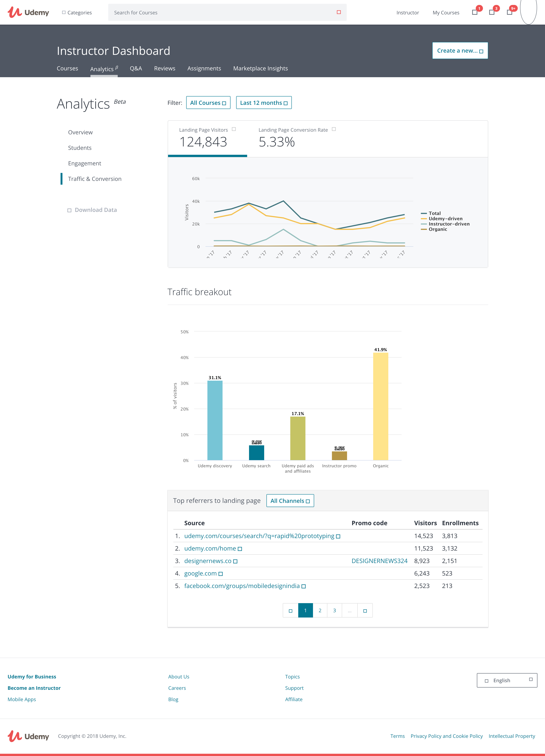Click the Udemy search 5.9% bar

(256, 453)
